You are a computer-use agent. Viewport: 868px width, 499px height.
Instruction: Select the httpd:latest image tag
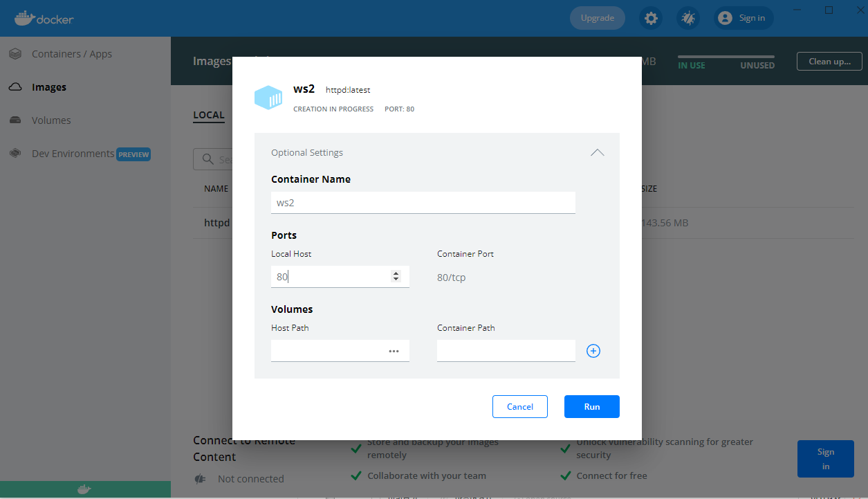[x=348, y=90]
